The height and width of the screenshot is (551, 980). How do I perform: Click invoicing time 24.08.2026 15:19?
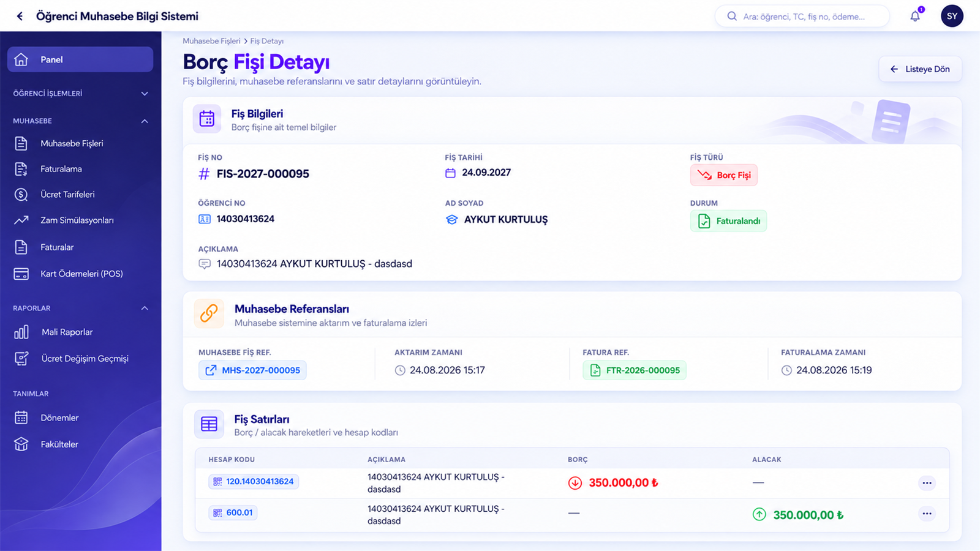[x=834, y=370]
